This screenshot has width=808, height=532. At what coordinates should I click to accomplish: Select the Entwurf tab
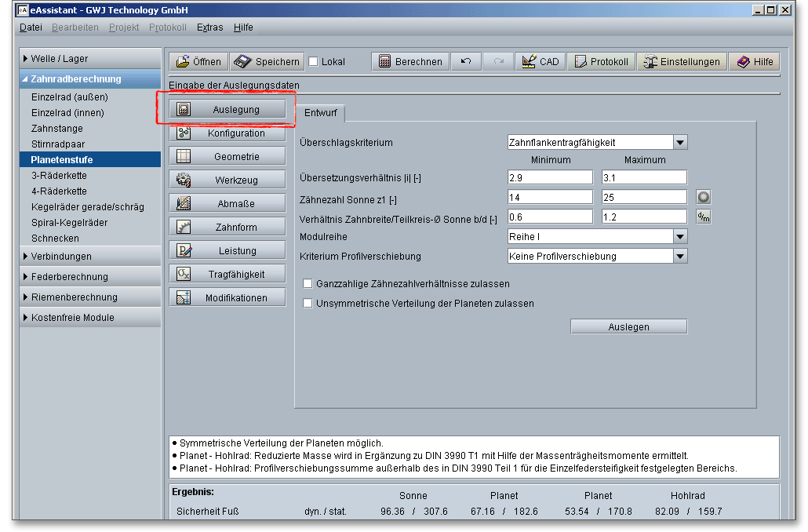(x=320, y=114)
